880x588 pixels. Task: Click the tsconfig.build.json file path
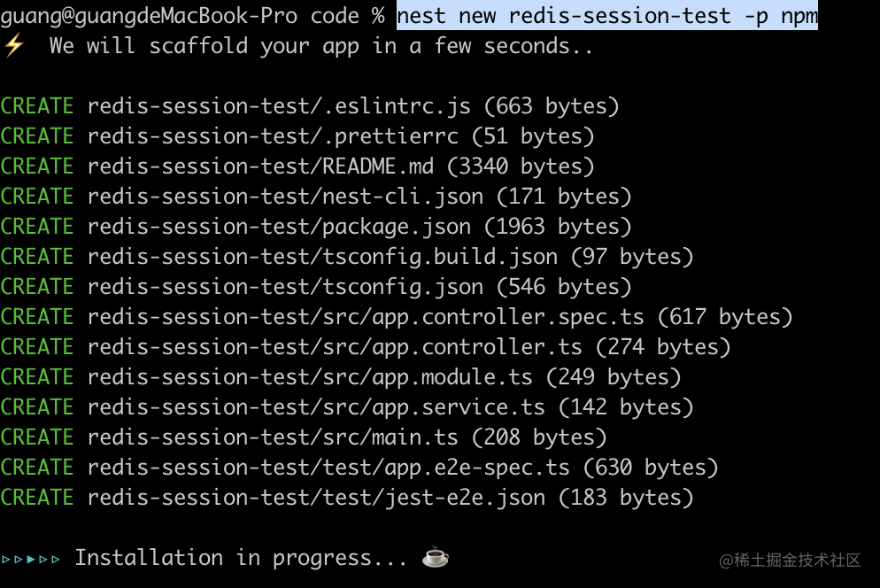click(x=322, y=257)
